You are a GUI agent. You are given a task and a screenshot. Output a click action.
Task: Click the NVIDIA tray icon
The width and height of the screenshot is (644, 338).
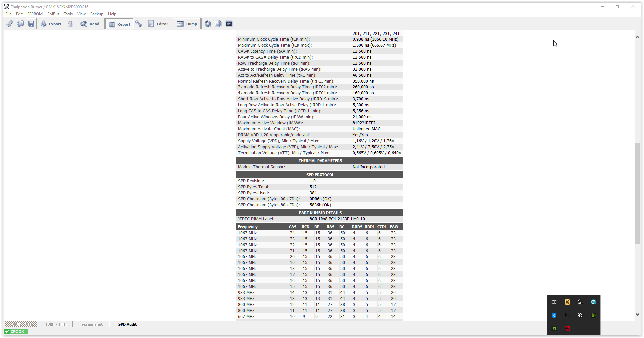pos(554,329)
